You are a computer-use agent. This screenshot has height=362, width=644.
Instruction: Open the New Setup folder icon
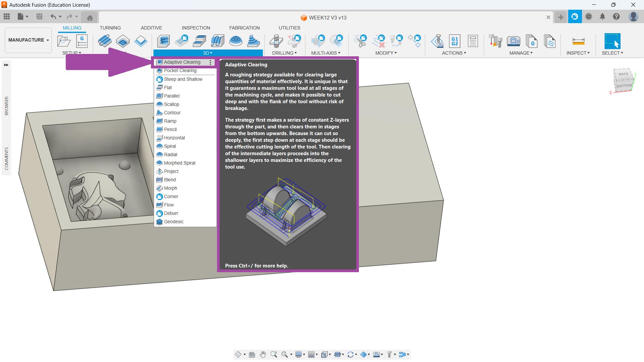64,41
